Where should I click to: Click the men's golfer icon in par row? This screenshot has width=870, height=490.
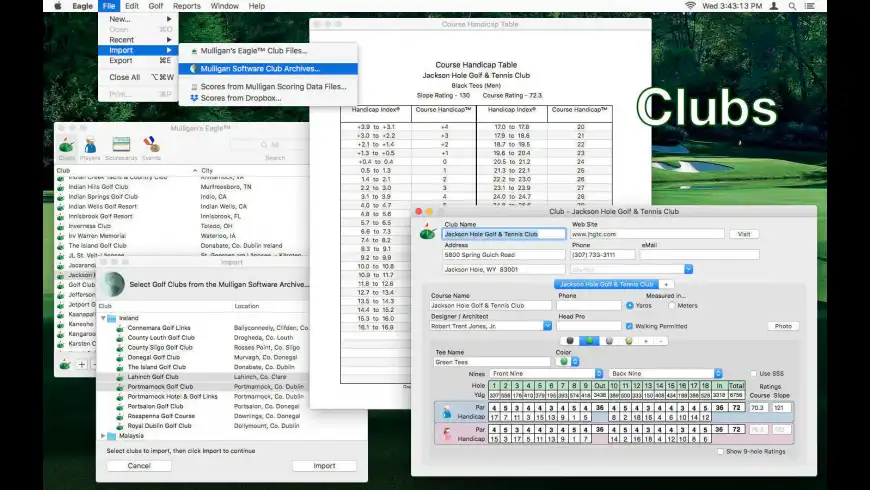[x=447, y=412]
